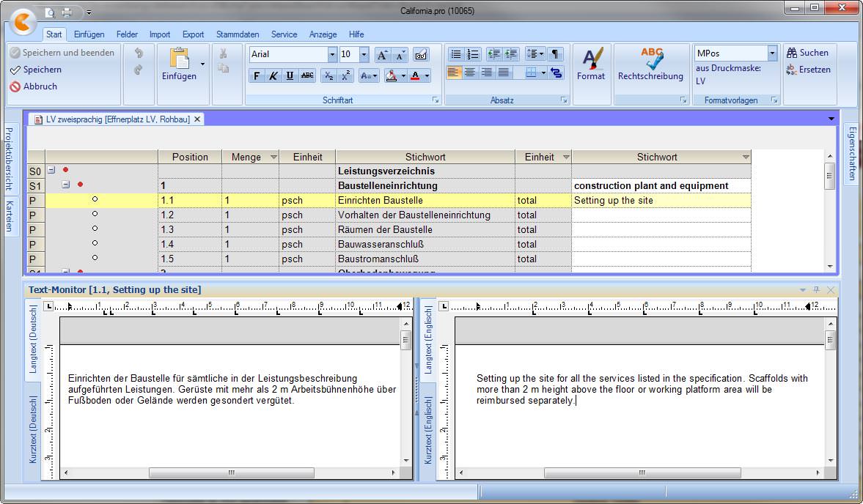The width and height of the screenshot is (863, 504).
Task: Open the MPos format template dropdown
Action: (x=772, y=53)
